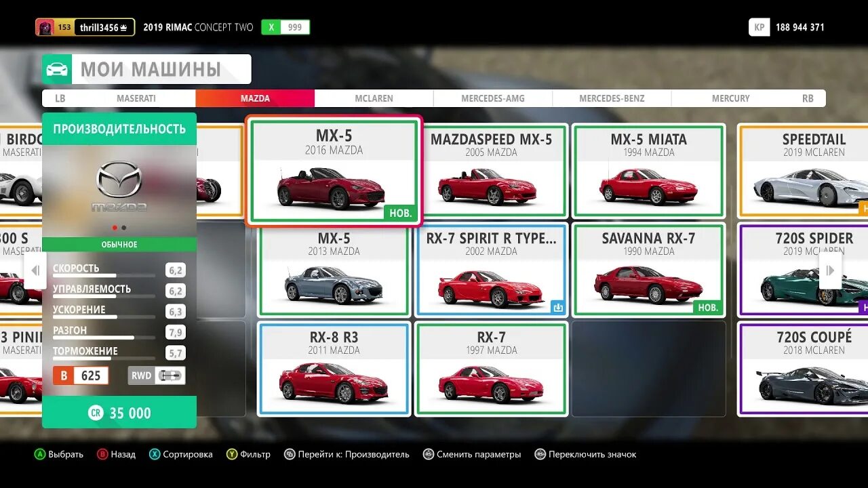The height and width of the screenshot is (488, 868).
Task: Select the 2018 720S Coupé card
Action: (804, 369)
